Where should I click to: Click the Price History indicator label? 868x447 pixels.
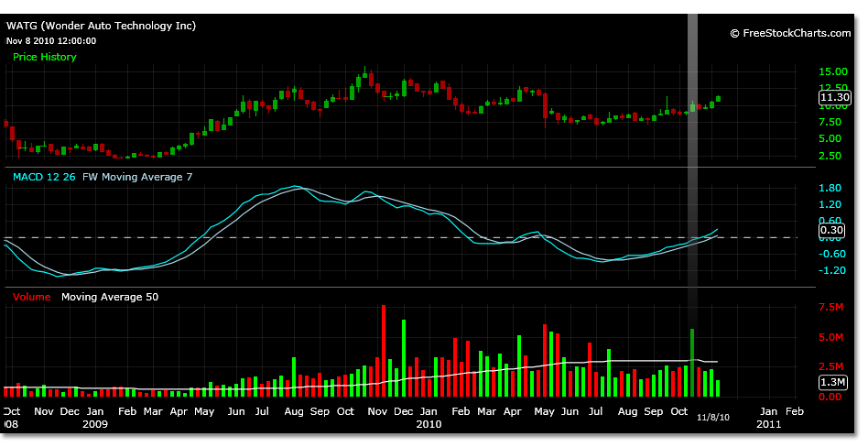(44, 57)
